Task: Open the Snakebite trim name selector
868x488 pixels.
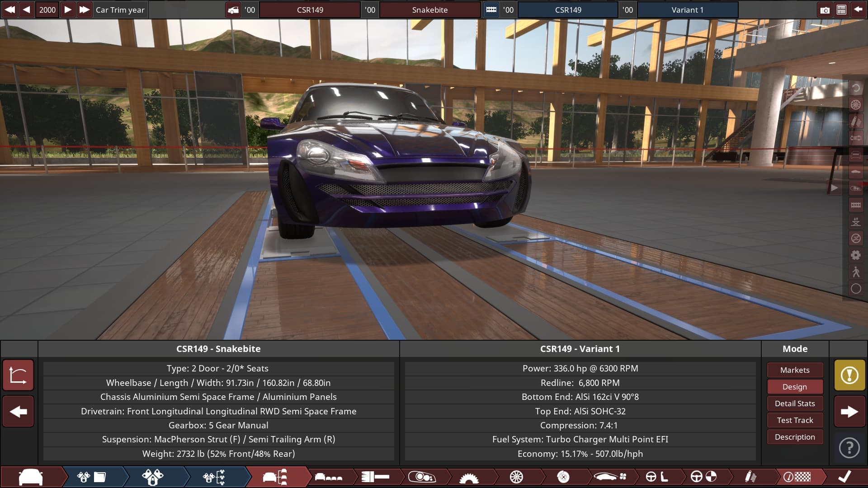Action: 429,10
